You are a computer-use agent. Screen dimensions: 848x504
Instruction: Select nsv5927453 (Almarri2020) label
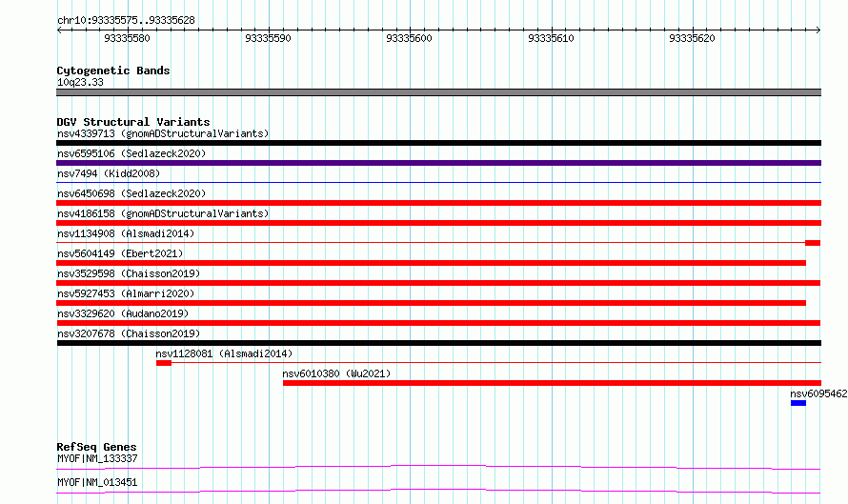[126, 293]
